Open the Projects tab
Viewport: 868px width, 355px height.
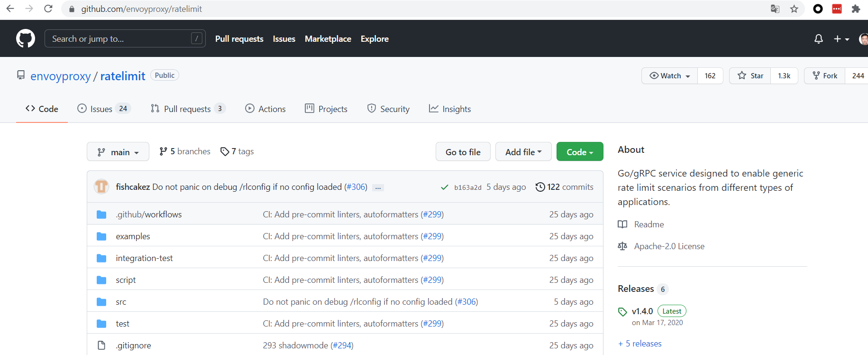(x=326, y=109)
